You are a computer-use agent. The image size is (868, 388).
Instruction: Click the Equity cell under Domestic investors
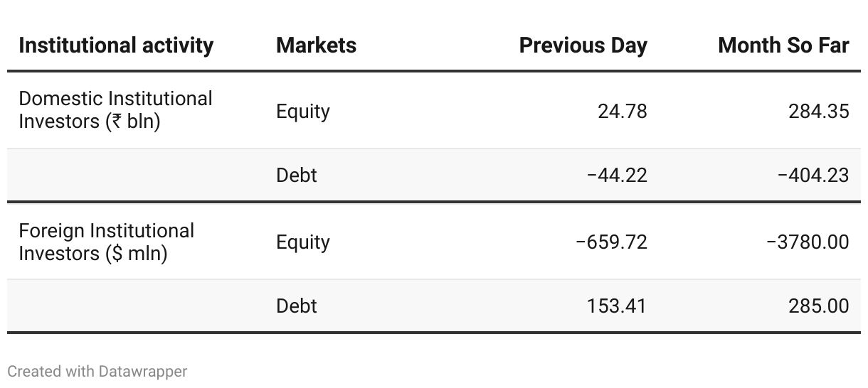(303, 112)
